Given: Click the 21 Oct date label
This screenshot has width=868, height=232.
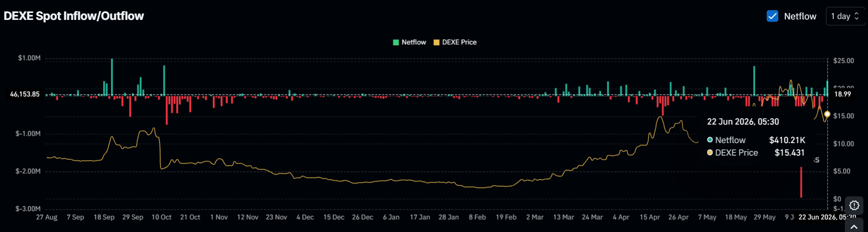Looking at the screenshot, I should (190, 217).
